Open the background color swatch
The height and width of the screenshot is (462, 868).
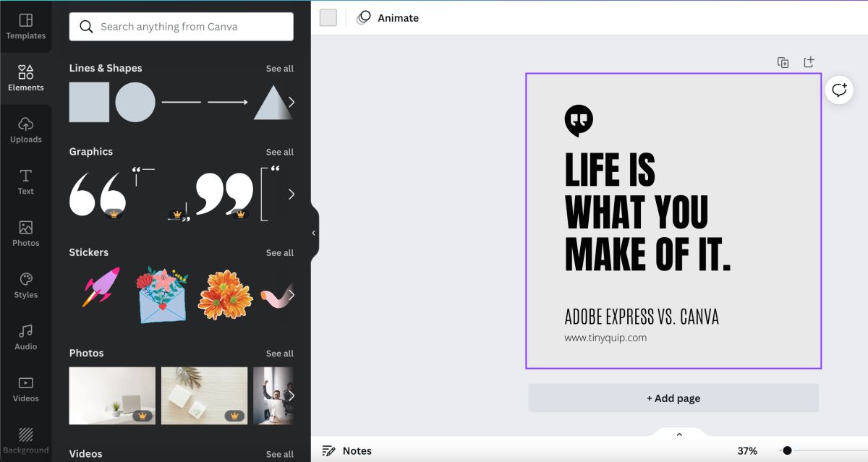coord(328,17)
